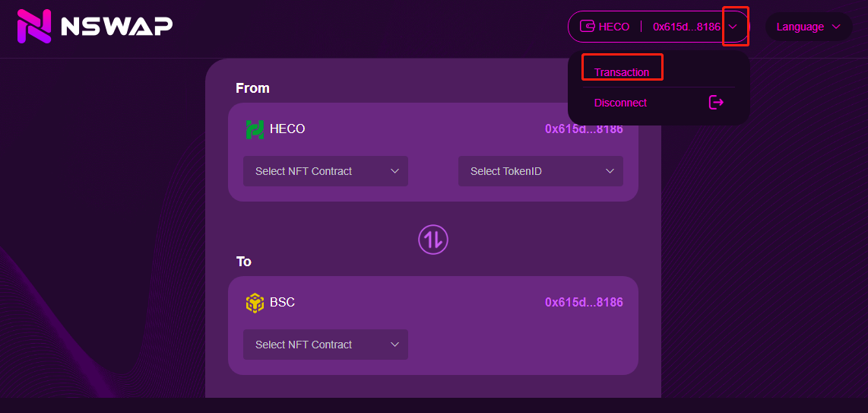Click the NSWAP wordmark text

point(116,26)
